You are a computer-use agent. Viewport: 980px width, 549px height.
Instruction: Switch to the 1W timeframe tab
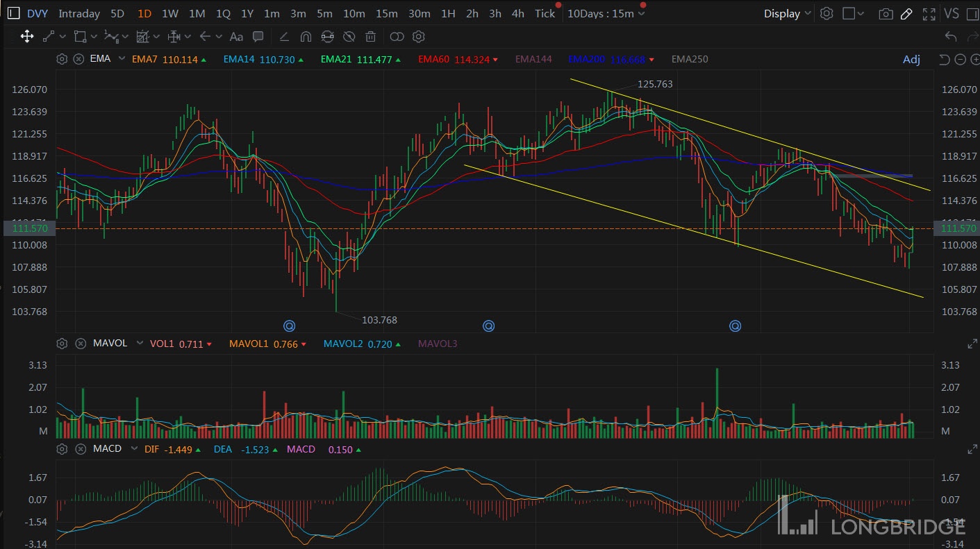click(x=170, y=14)
